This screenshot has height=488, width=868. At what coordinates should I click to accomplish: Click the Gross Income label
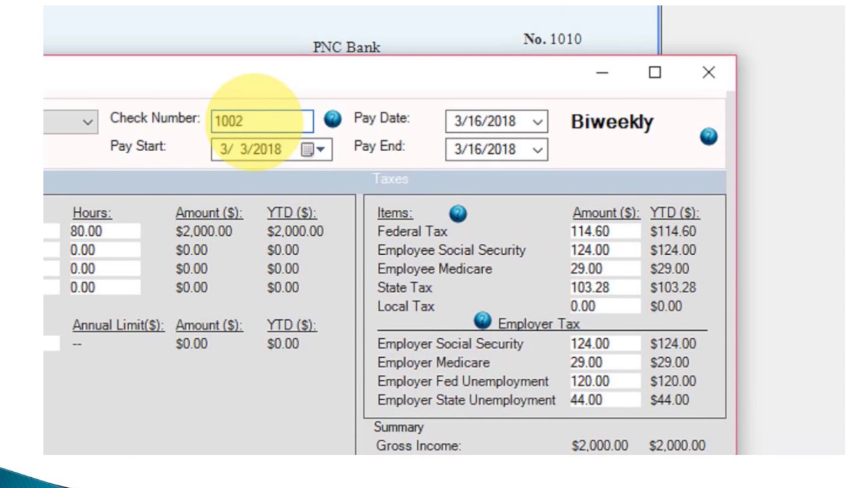pyautogui.click(x=418, y=446)
